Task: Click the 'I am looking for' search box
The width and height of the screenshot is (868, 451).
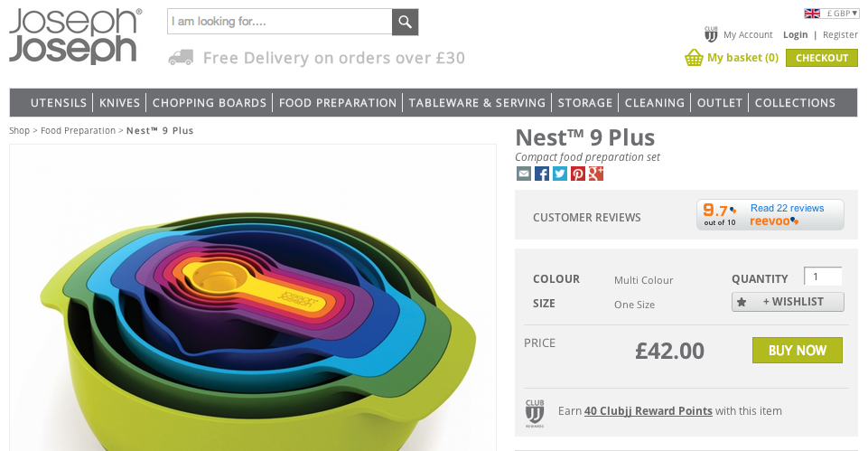Action: [280, 22]
